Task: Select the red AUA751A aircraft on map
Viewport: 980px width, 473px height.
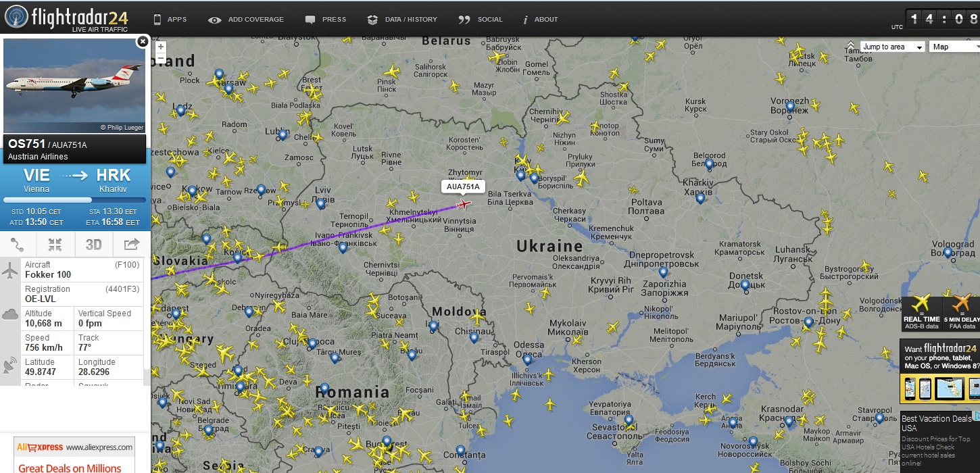Action: coord(464,203)
